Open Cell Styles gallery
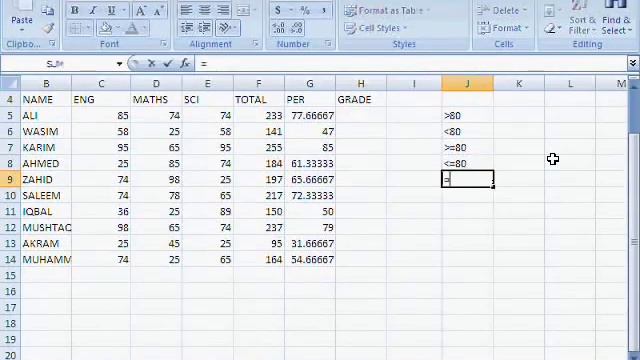 click(376, 28)
